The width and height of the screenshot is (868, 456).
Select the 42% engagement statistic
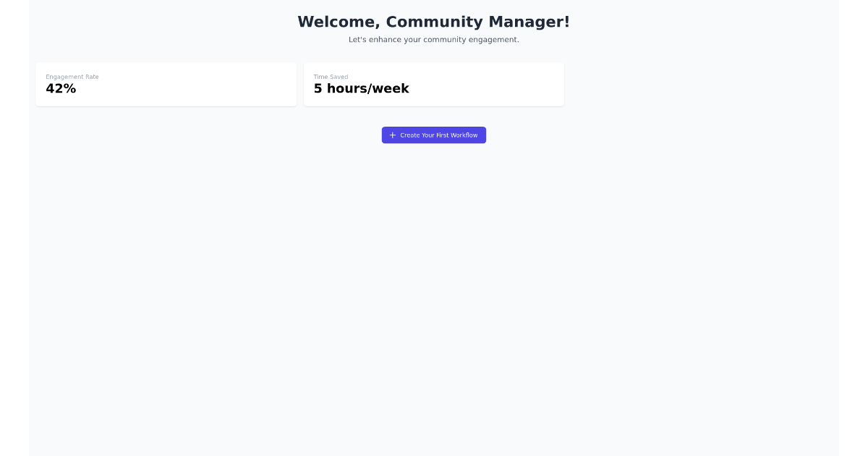[x=60, y=89]
